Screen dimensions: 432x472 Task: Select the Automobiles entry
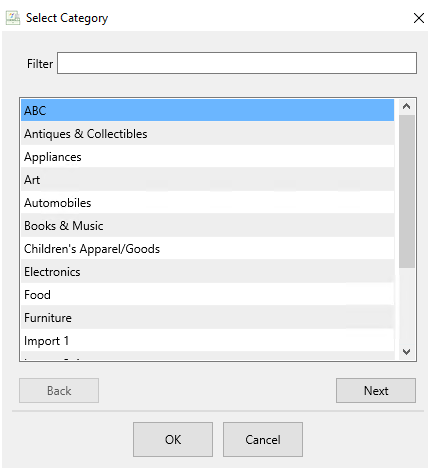(x=207, y=202)
